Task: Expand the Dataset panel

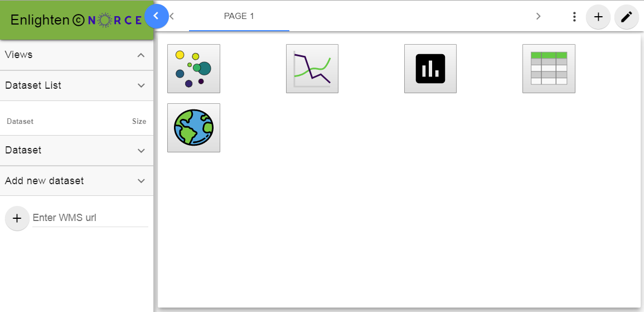Action: click(77, 151)
